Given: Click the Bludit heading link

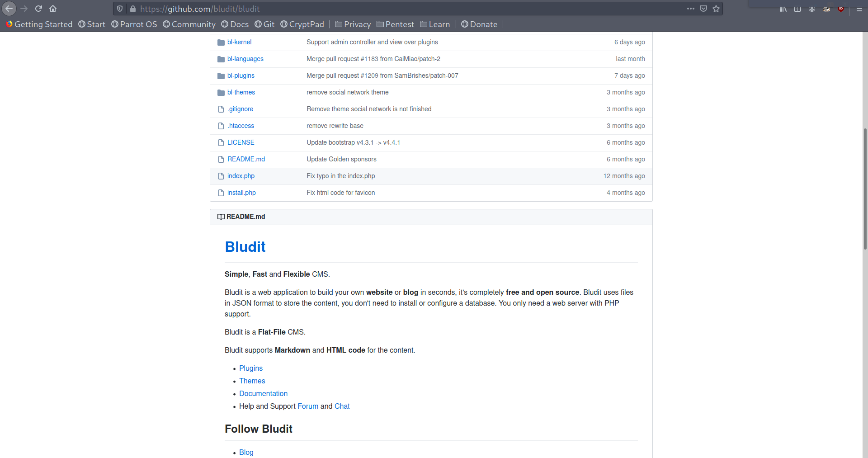Looking at the screenshot, I should (245, 247).
